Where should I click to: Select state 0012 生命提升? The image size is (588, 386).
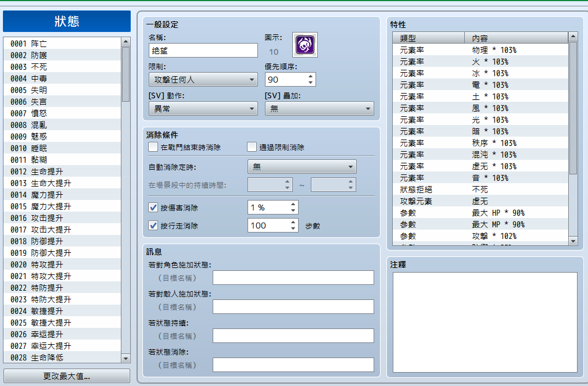coord(62,171)
